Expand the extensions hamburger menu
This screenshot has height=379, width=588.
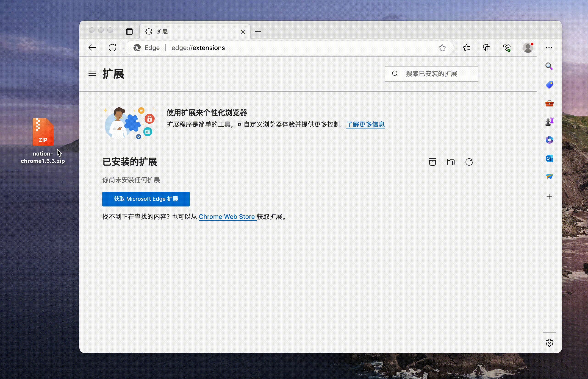92,74
